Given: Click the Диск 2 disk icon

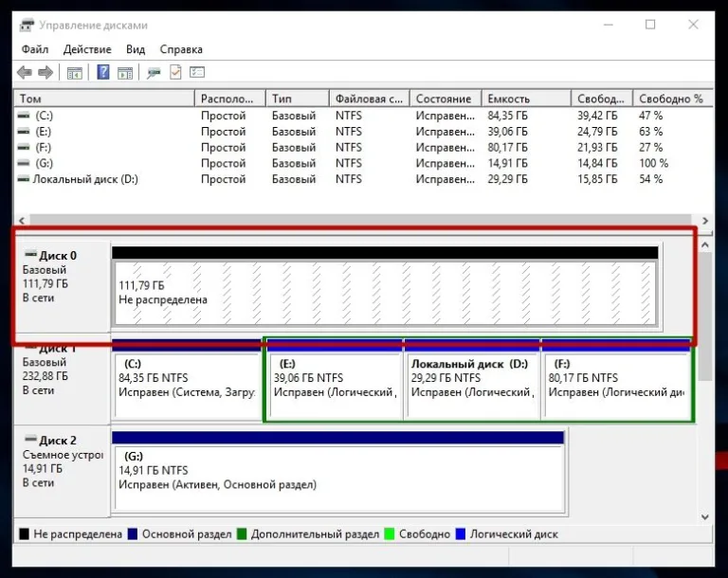Looking at the screenshot, I should [x=30, y=439].
